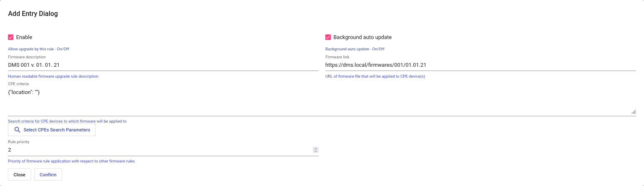Decrease Rule priority with the down arrow

316,151
